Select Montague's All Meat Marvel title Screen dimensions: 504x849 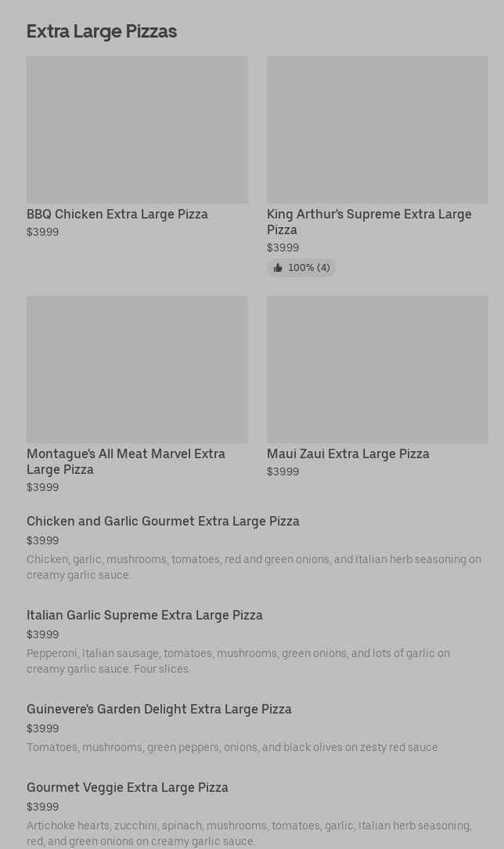(126, 461)
